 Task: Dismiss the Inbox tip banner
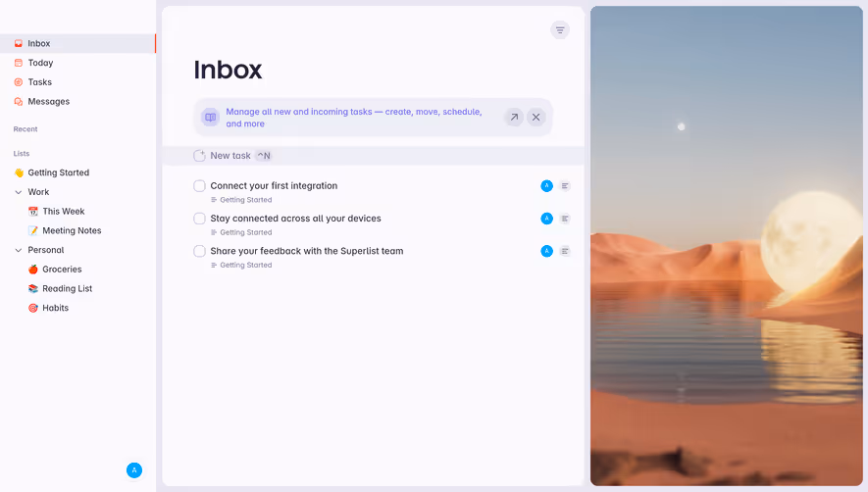pyautogui.click(x=536, y=118)
